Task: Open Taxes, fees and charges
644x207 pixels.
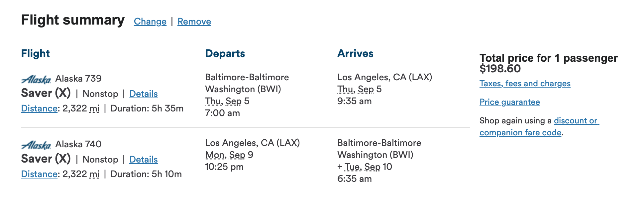Action: coord(525,84)
